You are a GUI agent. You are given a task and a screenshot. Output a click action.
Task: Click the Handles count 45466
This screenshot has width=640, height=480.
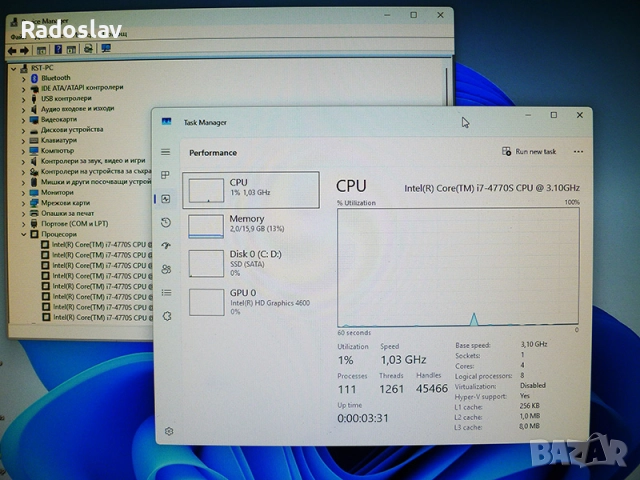(432, 388)
